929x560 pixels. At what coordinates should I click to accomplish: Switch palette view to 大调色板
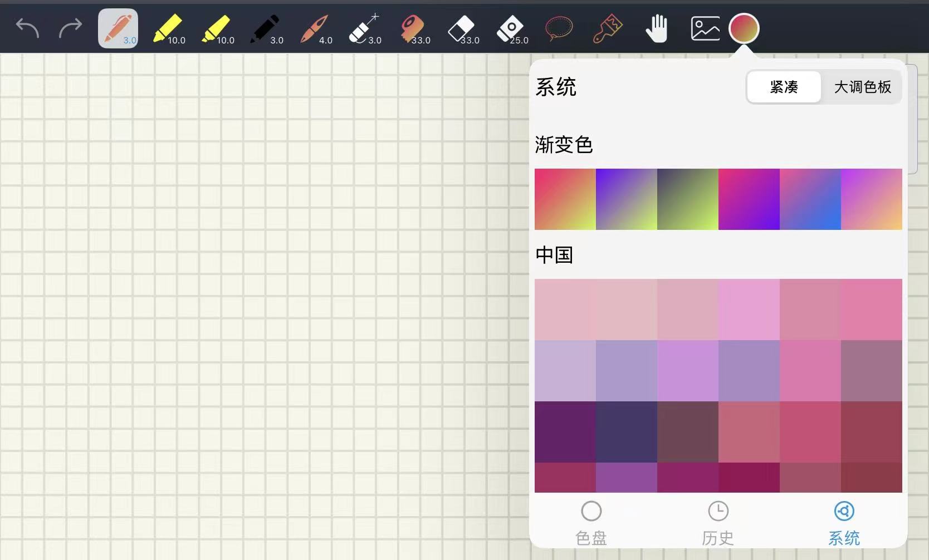(862, 87)
